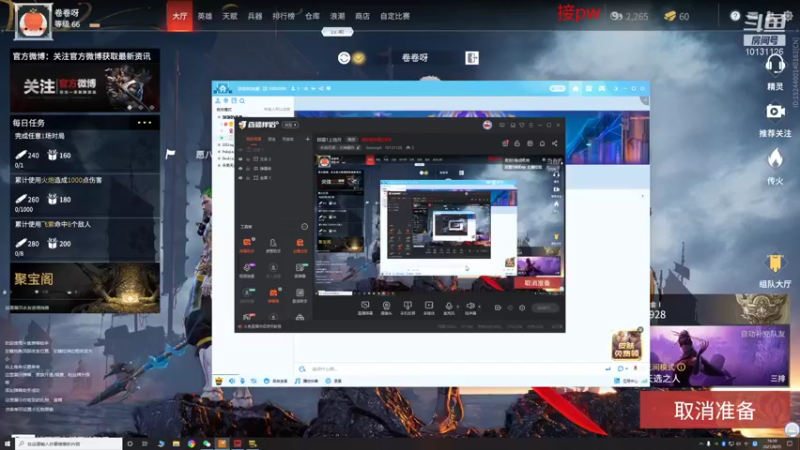Open the 兵器 weapons tab
800x450 pixels.
[x=255, y=16]
